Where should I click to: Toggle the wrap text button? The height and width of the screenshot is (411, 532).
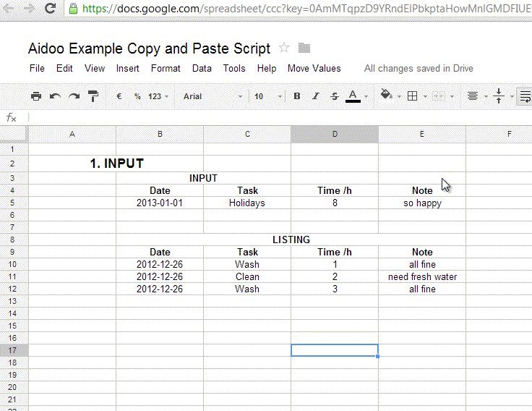525,96
